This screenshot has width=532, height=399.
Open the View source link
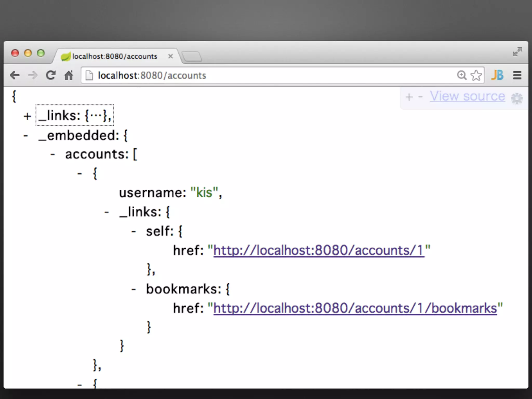point(467,96)
